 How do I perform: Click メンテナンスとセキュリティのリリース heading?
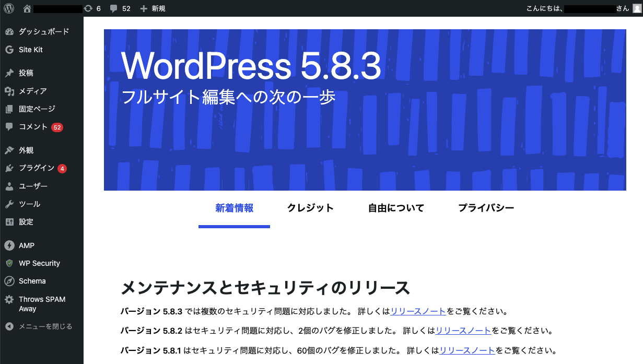pos(265,288)
